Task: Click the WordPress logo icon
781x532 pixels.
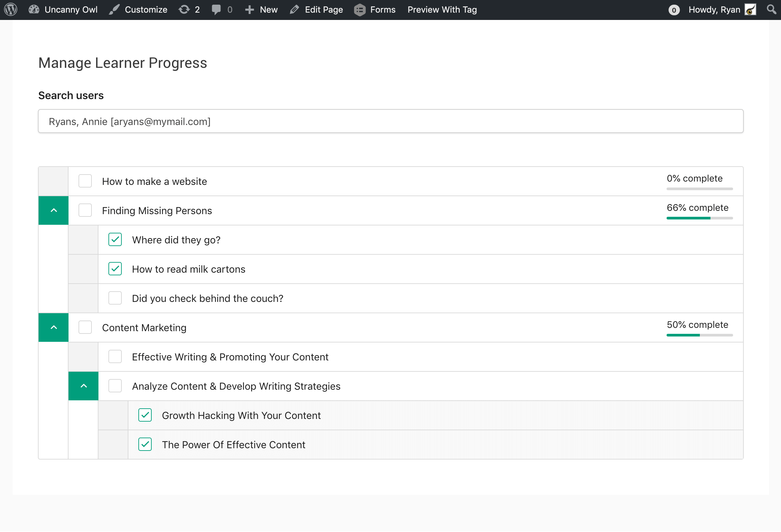Action: (11, 9)
